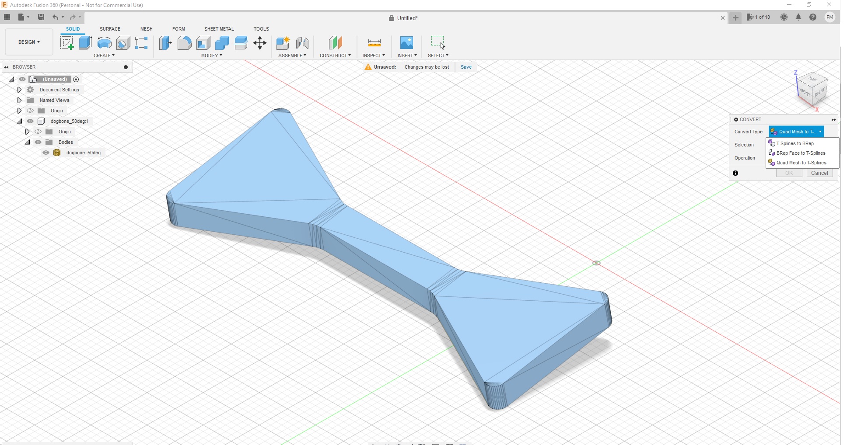Screen dimensions: 868x445
Task: Select the Rectangular Pattern icon in the Create group
Action: coord(141,43)
